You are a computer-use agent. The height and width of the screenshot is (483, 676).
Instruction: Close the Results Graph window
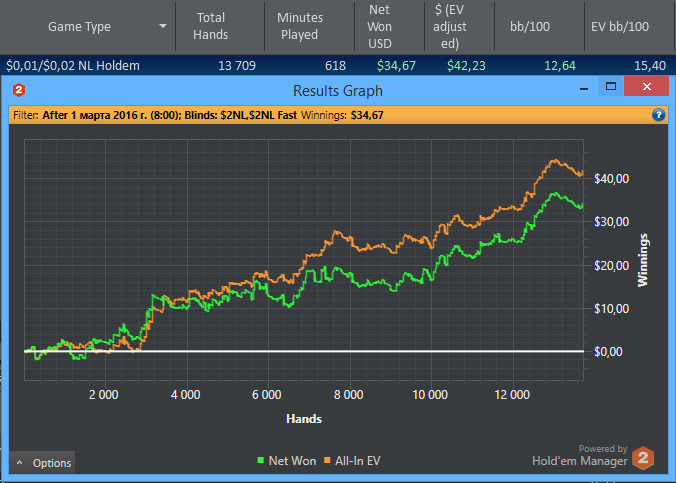click(647, 87)
